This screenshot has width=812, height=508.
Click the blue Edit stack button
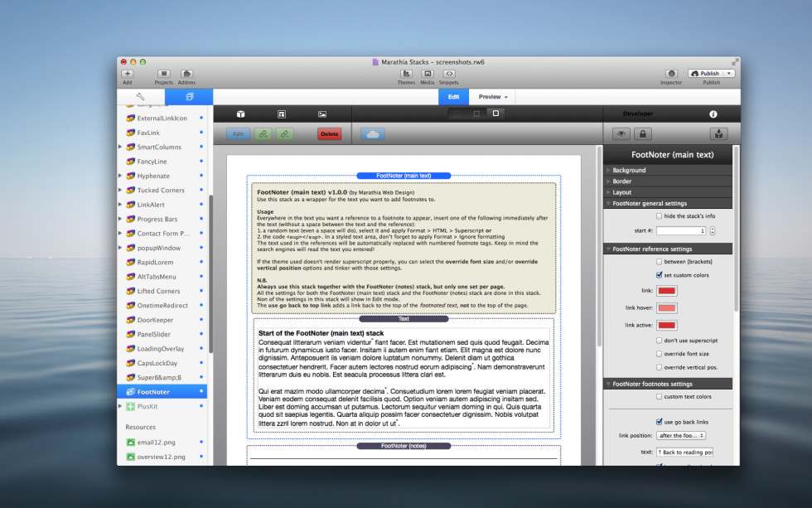click(239, 134)
